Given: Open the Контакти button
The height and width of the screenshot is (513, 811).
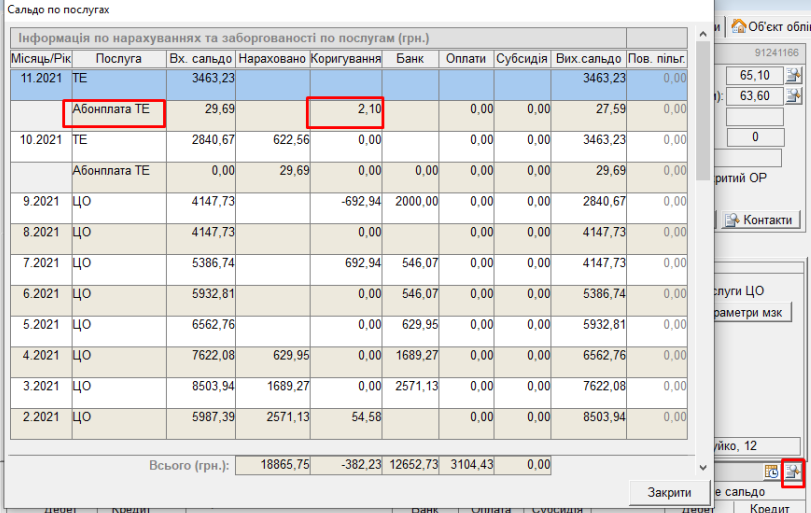Looking at the screenshot, I should pyautogui.click(x=759, y=220).
